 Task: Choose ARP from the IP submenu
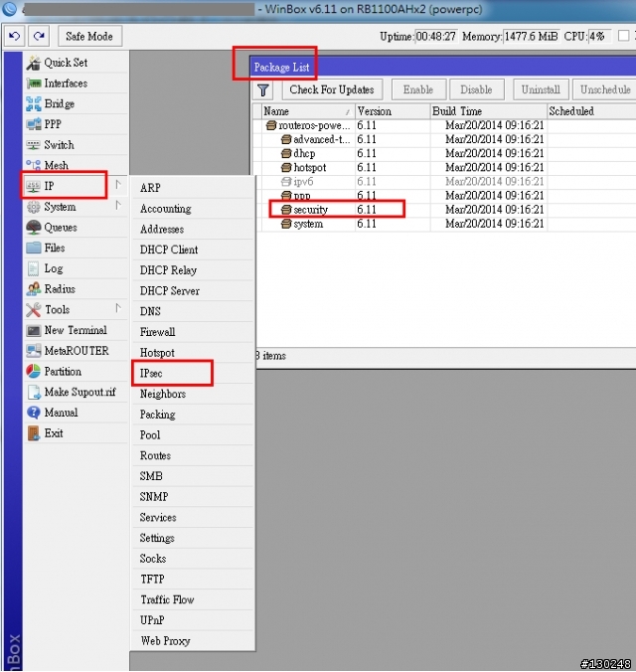193,188
